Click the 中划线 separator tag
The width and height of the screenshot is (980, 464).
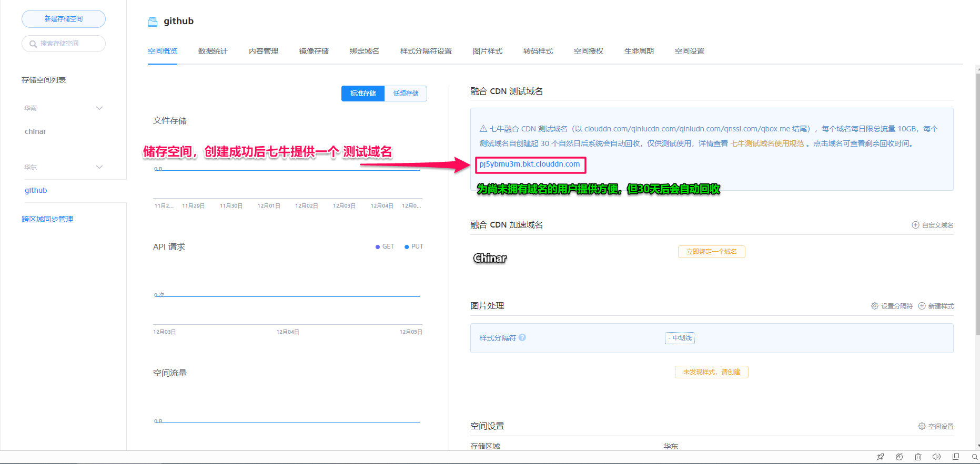pyautogui.click(x=680, y=338)
